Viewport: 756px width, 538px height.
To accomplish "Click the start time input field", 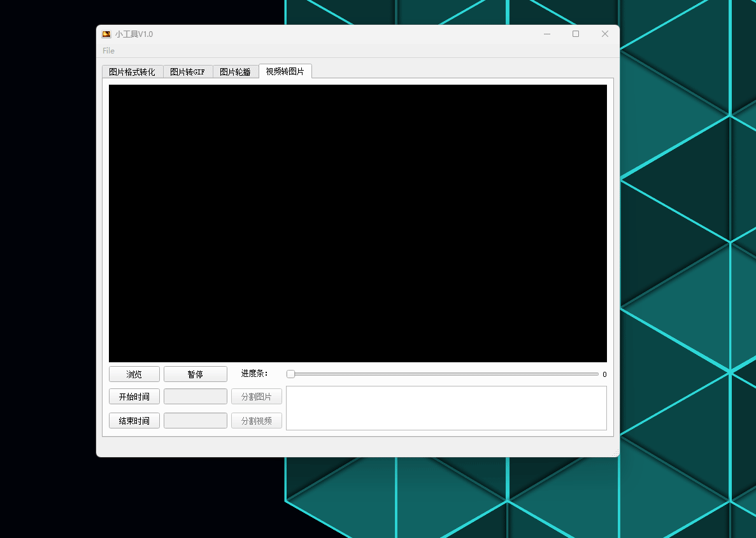I will coord(196,396).
